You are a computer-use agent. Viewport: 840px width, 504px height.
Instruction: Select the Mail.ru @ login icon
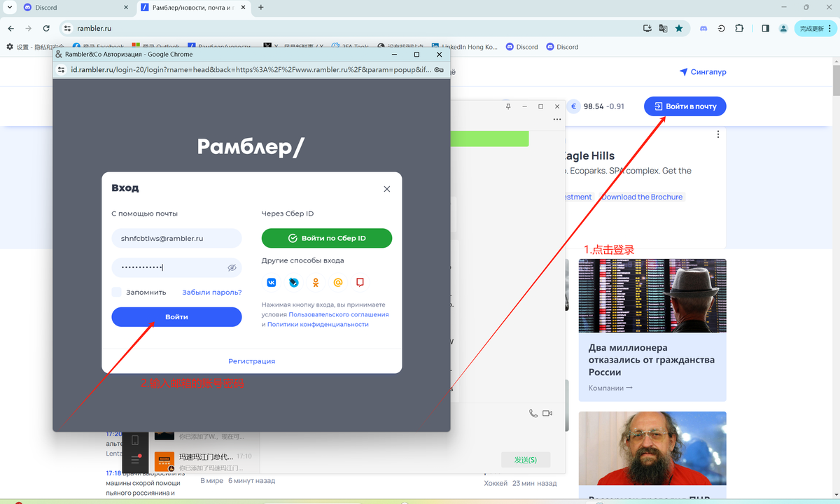[338, 283]
